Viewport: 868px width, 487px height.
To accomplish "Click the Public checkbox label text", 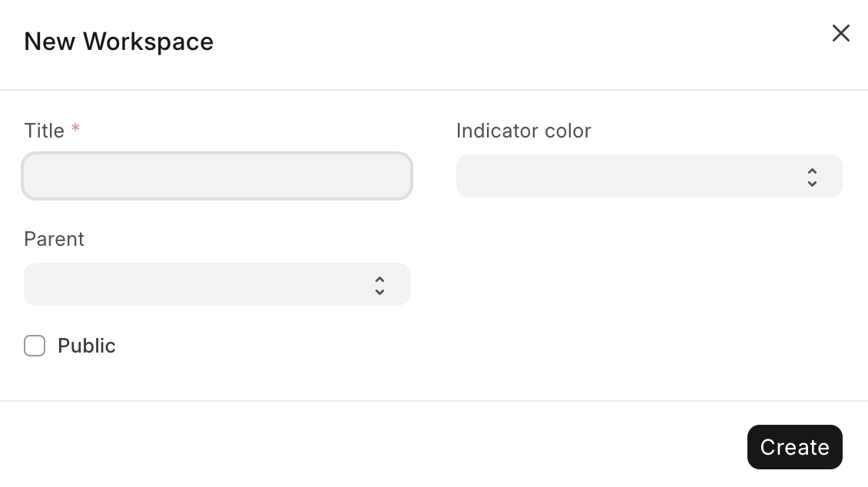I will pos(87,346).
